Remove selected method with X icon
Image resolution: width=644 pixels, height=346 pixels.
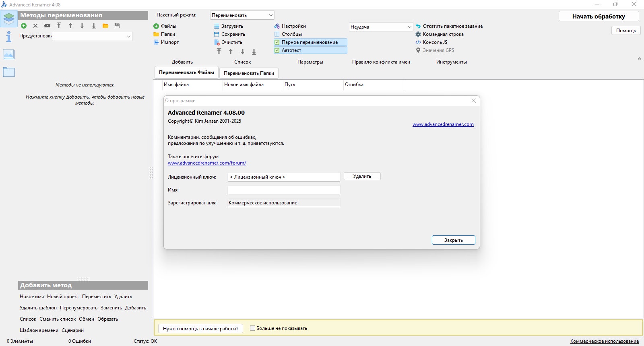point(35,26)
